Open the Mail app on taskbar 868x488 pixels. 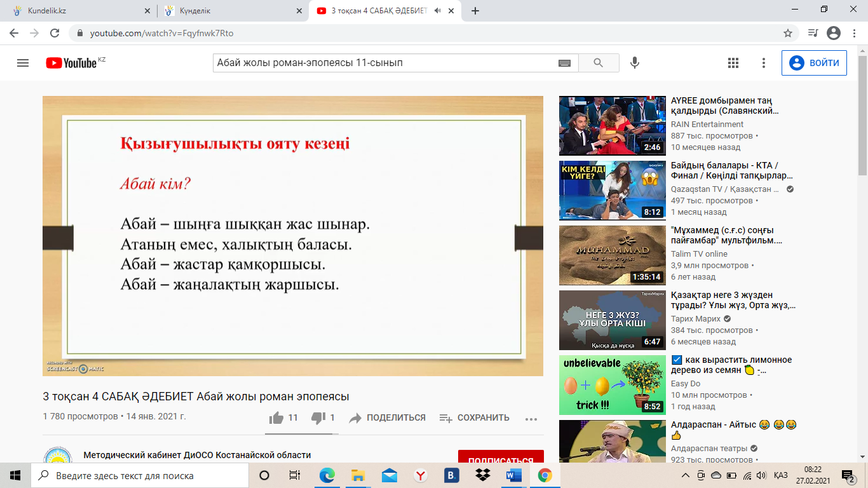point(389,475)
